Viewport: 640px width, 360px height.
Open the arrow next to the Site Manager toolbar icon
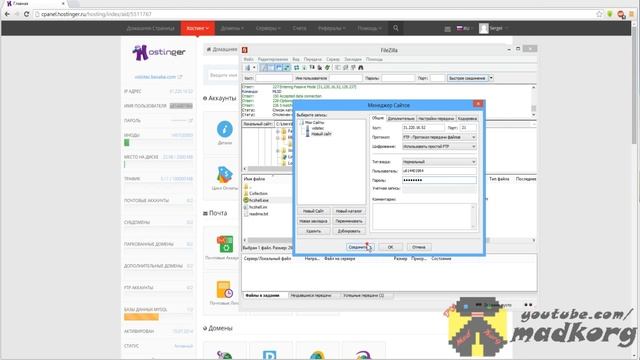click(x=254, y=68)
